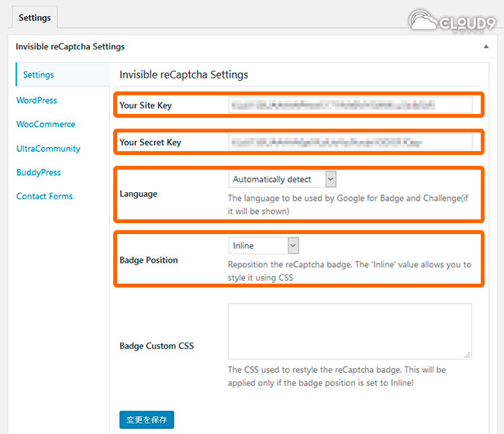Select Settings in the left sidebar
The height and width of the screenshot is (434, 504).
39,75
